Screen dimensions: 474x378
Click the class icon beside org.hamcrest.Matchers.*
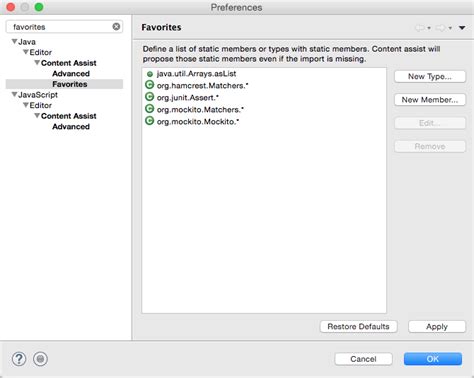150,85
